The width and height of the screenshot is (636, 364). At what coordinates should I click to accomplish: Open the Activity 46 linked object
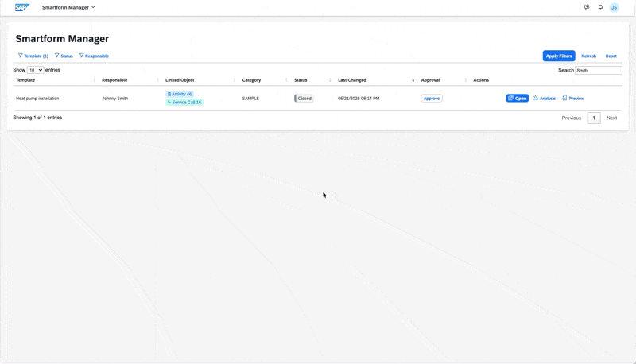[180, 94]
